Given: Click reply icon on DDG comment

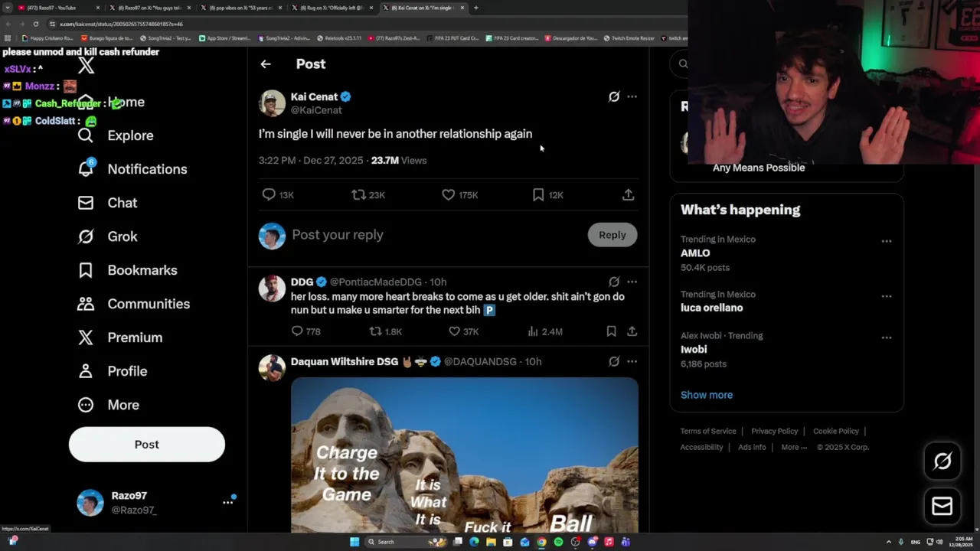Looking at the screenshot, I should click(297, 331).
